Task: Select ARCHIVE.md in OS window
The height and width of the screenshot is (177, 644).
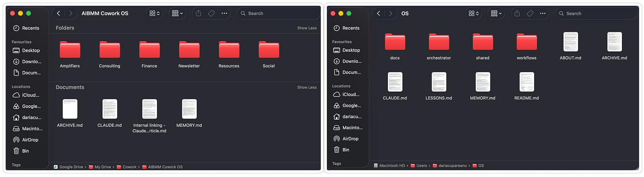Action: [x=614, y=42]
